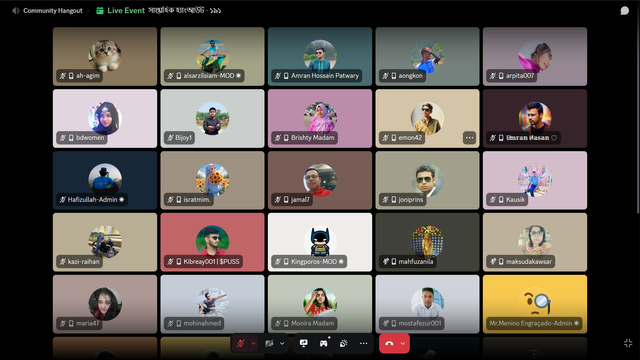Focus on Bijoy1's tile
The height and width of the screenshot is (360, 640).
click(x=212, y=118)
